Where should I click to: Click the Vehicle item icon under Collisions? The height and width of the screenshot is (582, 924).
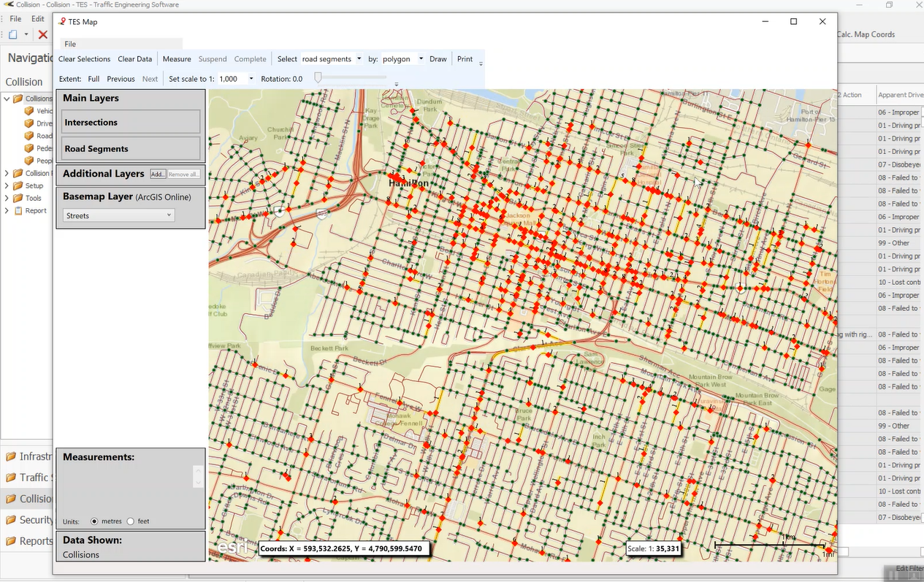click(x=29, y=111)
